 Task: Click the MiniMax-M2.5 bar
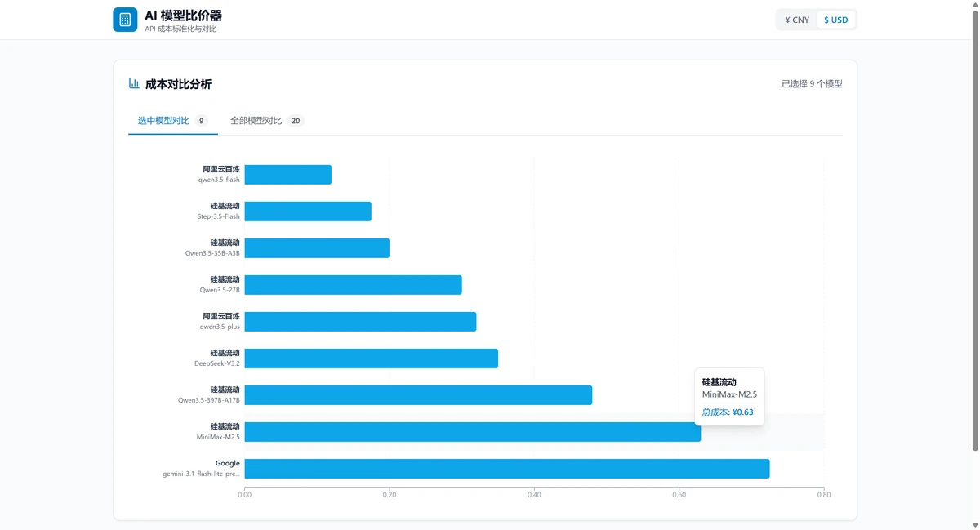click(x=472, y=432)
